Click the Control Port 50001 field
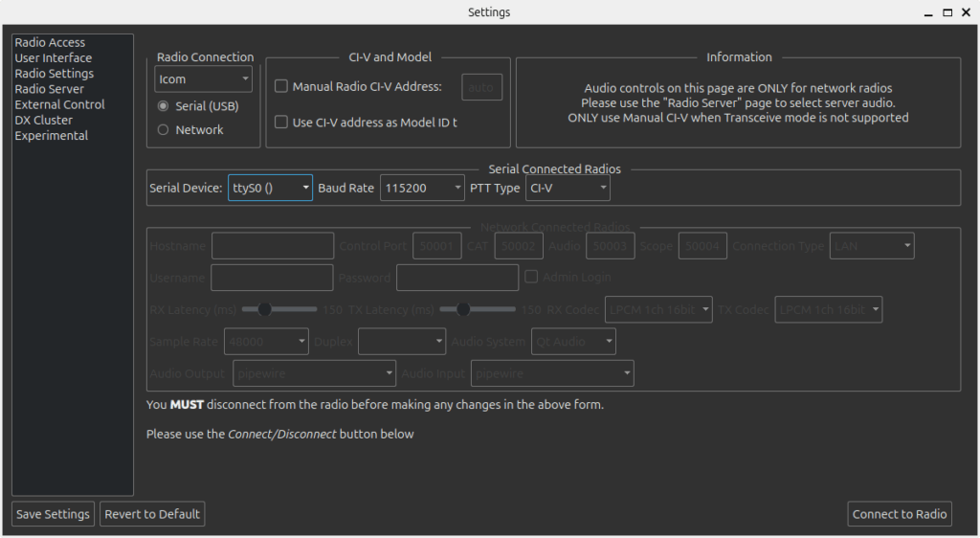Screen dimensions: 980x538 [436, 246]
